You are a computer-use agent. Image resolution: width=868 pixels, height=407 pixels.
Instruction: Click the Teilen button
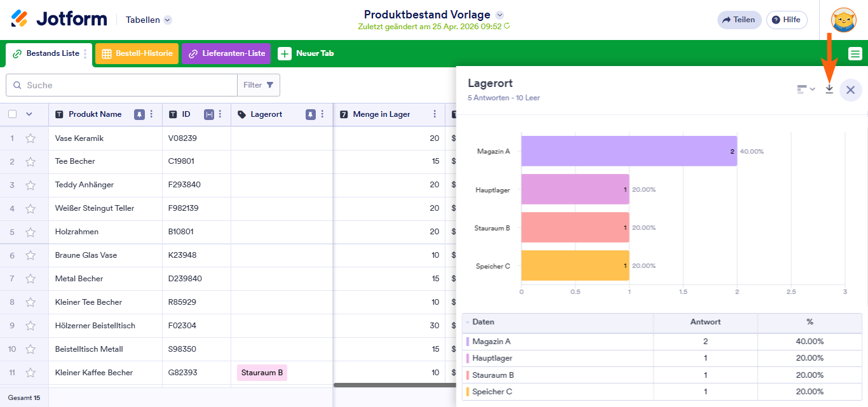(x=738, y=20)
